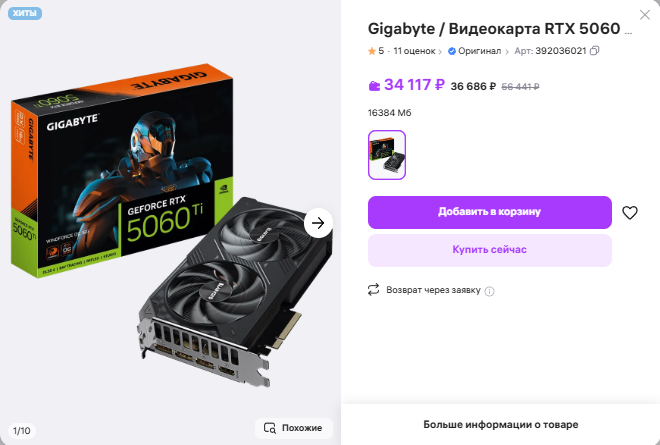
Task: Click Купить сейчас button
Action: [490, 250]
